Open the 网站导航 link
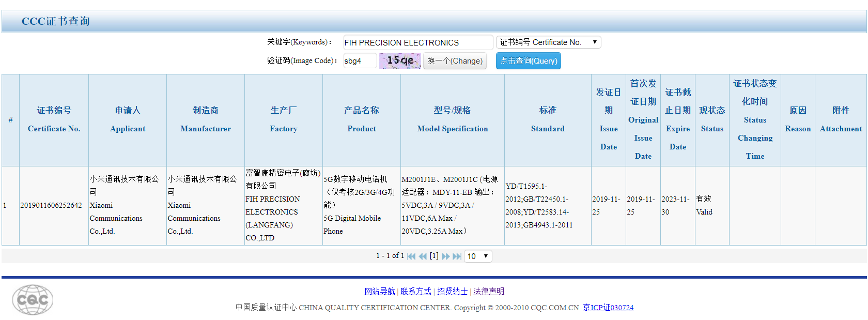868x320 pixels. [380, 292]
